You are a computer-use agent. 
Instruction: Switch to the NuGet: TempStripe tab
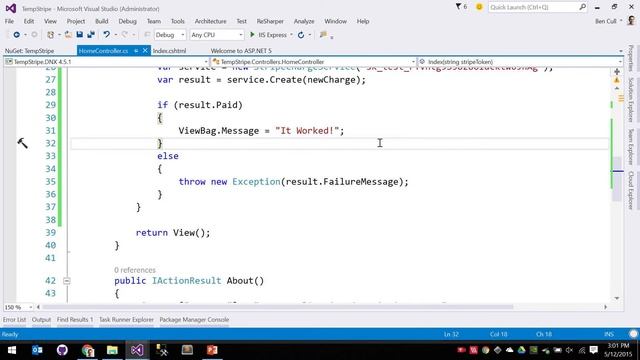coord(29,51)
